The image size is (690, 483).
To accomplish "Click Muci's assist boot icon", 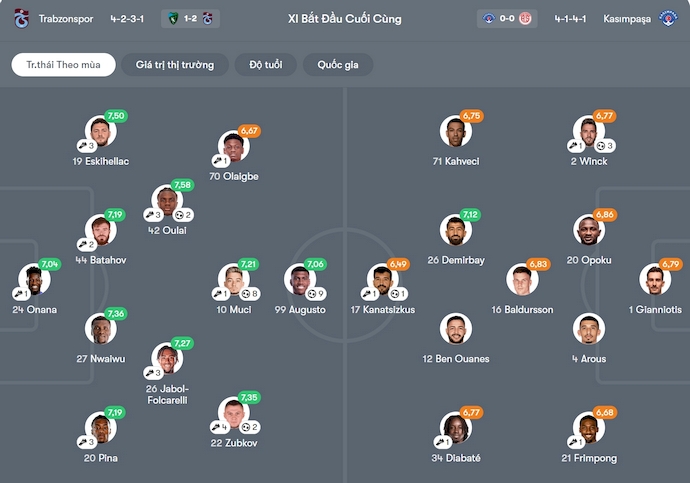I will click(219, 294).
